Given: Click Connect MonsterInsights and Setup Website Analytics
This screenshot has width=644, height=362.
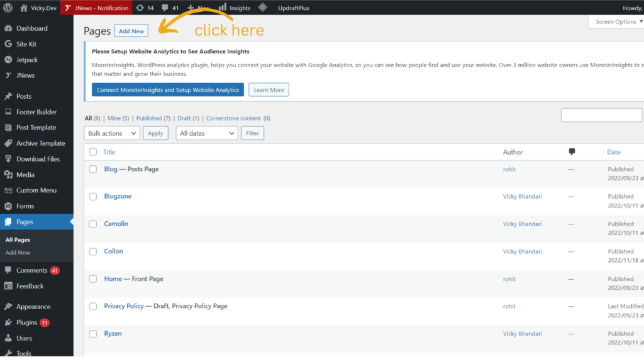Looking at the screenshot, I should [x=168, y=90].
